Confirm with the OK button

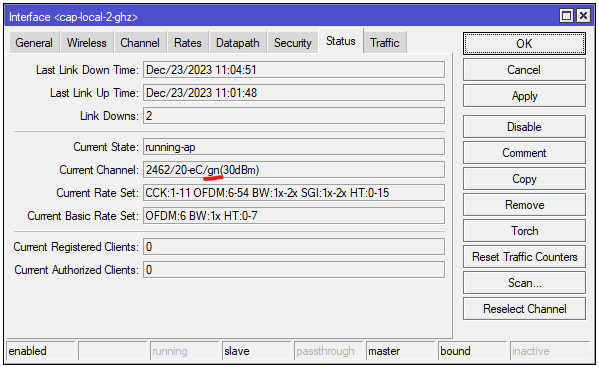click(524, 44)
